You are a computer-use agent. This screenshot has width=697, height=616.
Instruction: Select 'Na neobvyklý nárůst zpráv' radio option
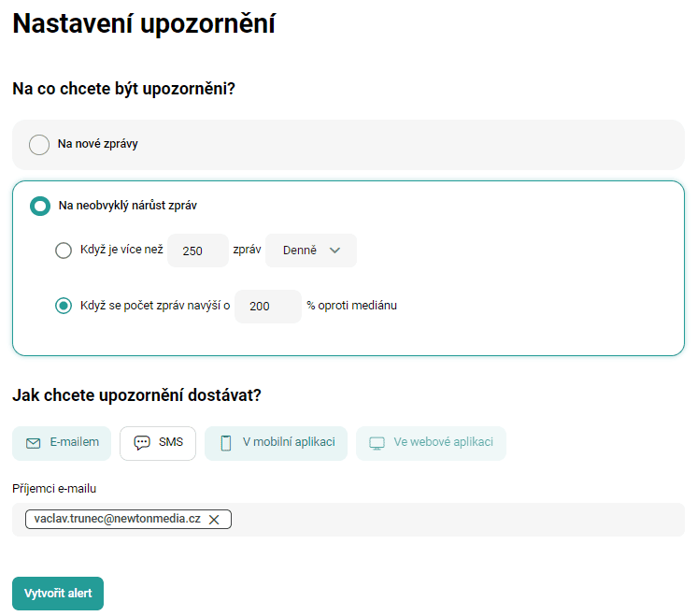40,206
